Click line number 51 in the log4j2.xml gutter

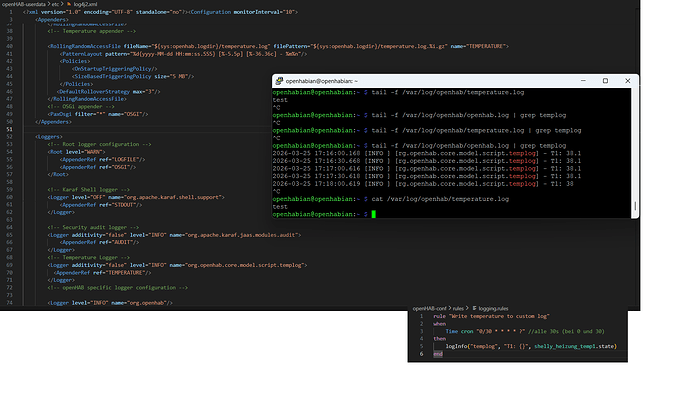click(10, 129)
